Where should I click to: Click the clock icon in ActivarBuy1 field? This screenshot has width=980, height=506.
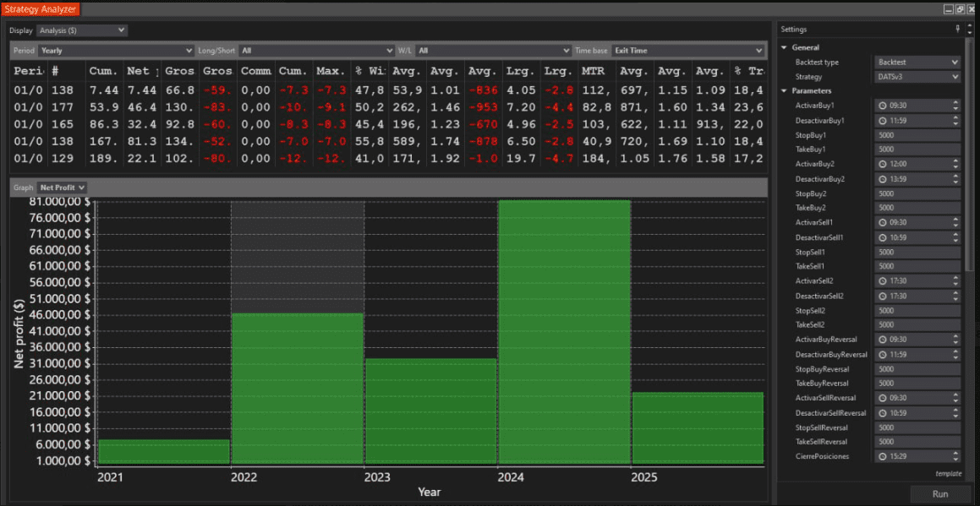click(x=883, y=106)
